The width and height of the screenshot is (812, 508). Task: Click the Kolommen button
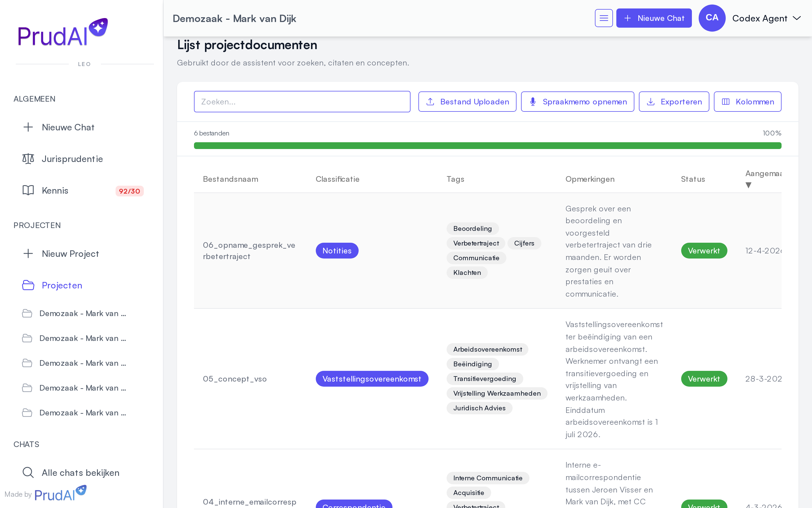tap(747, 102)
